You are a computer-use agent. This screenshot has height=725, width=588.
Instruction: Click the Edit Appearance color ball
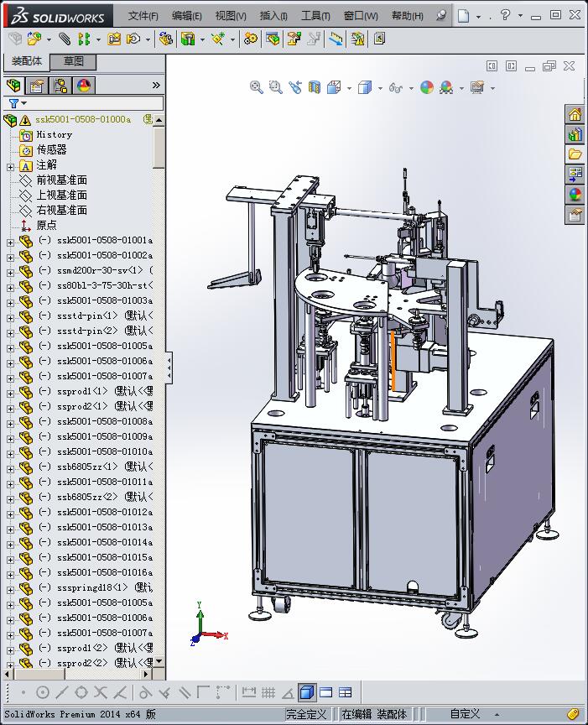tap(427, 87)
